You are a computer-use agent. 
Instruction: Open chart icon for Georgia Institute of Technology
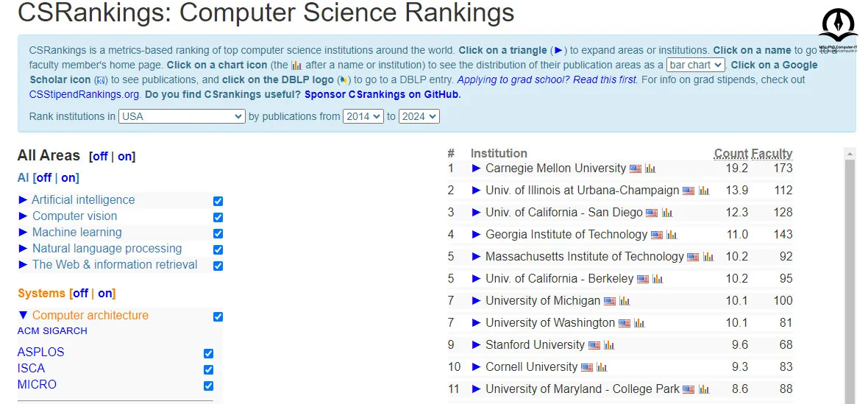click(672, 235)
